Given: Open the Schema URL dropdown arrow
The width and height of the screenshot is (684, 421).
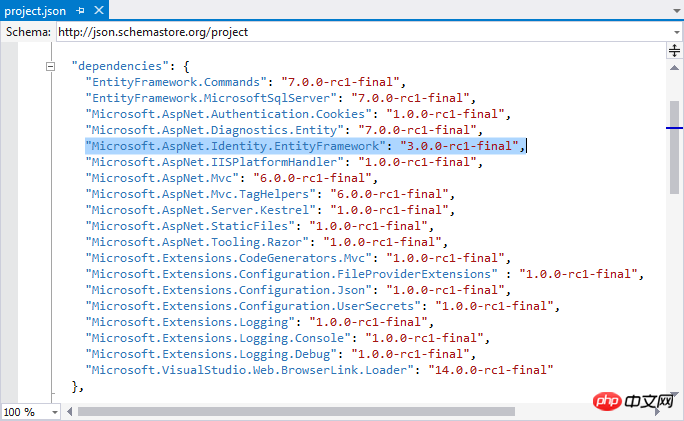Looking at the screenshot, I should [x=677, y=32].
